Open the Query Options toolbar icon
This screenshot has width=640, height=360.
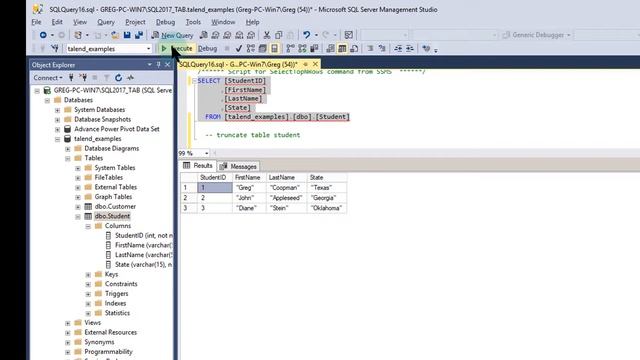(x=262, y=49)
